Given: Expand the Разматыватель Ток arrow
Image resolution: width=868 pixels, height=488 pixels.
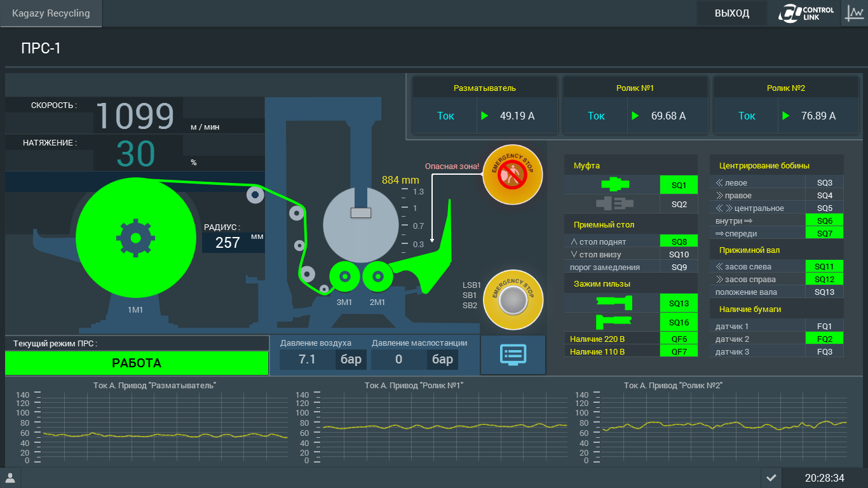Looking at the screenshot, I should tap(485, 116).
